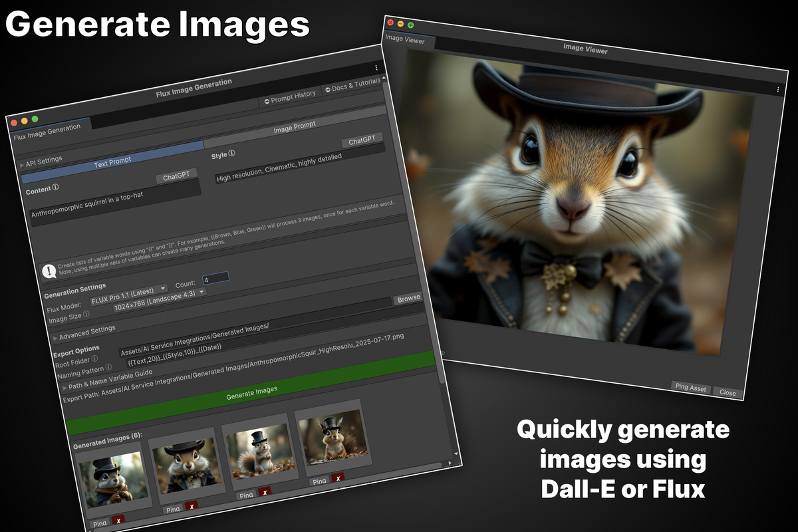Ping the fluffy-tail standing squirrel thumbnail
This screenshot has width=798, height=532.
click(246, 495)
